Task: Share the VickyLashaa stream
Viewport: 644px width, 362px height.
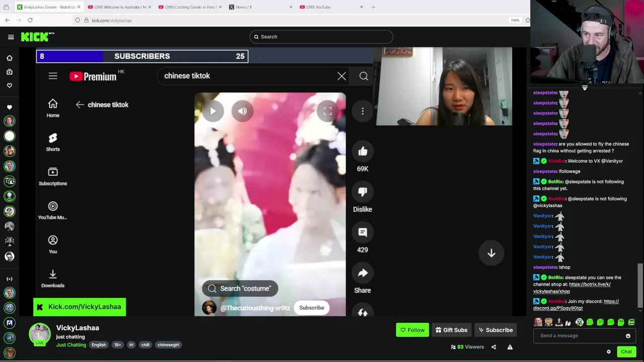Action: click(x=494, y=347)
